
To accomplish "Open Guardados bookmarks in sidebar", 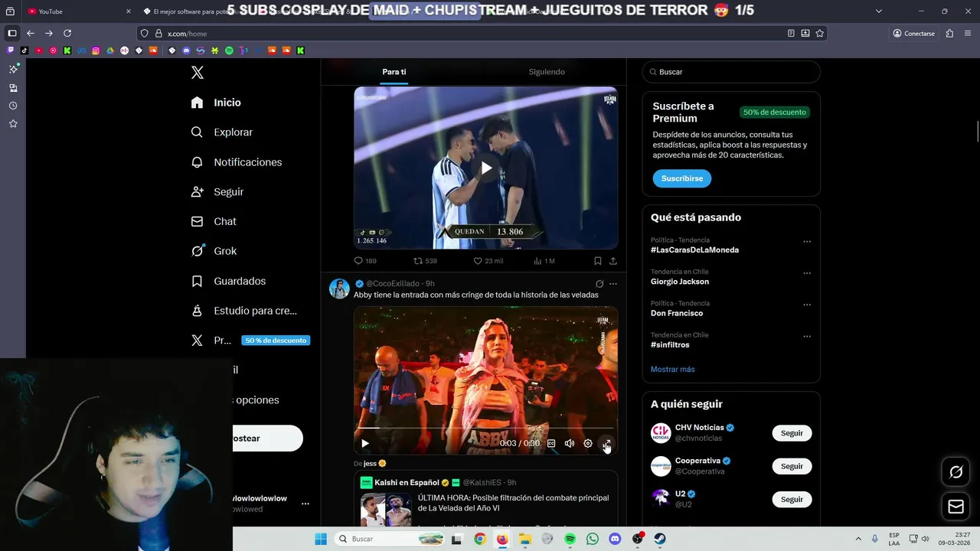I will [x=229, y=281].
